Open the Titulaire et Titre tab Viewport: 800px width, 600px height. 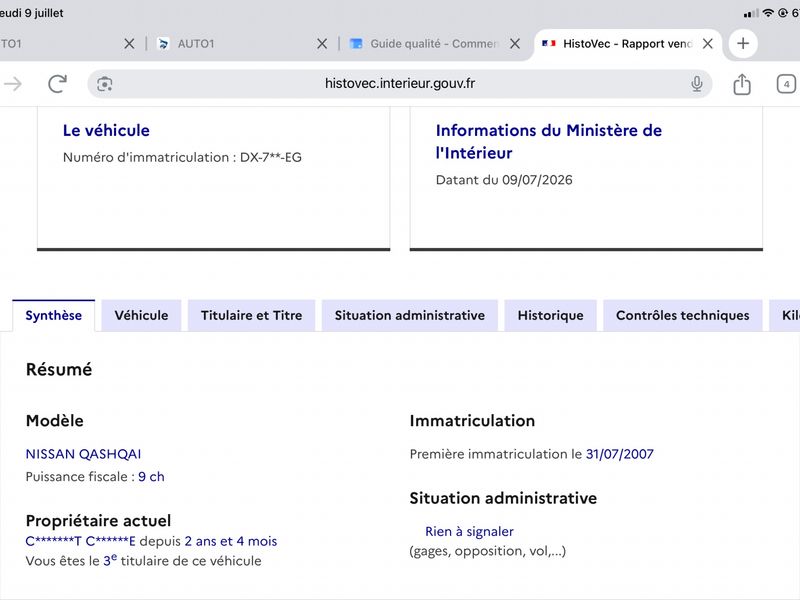point(252,315)
